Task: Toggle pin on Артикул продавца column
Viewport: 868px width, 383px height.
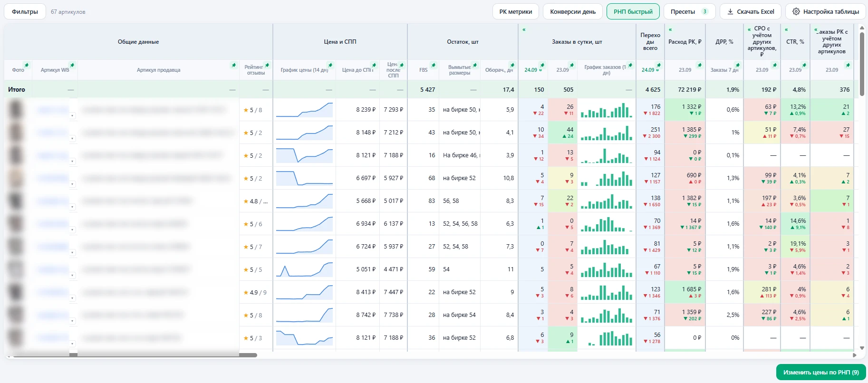Action: point(234,65)
